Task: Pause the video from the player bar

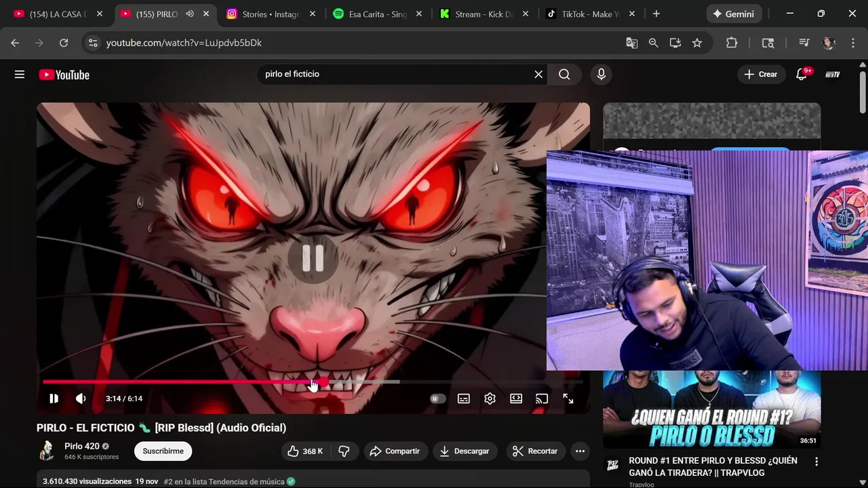Action: click(x=54, y=399)
